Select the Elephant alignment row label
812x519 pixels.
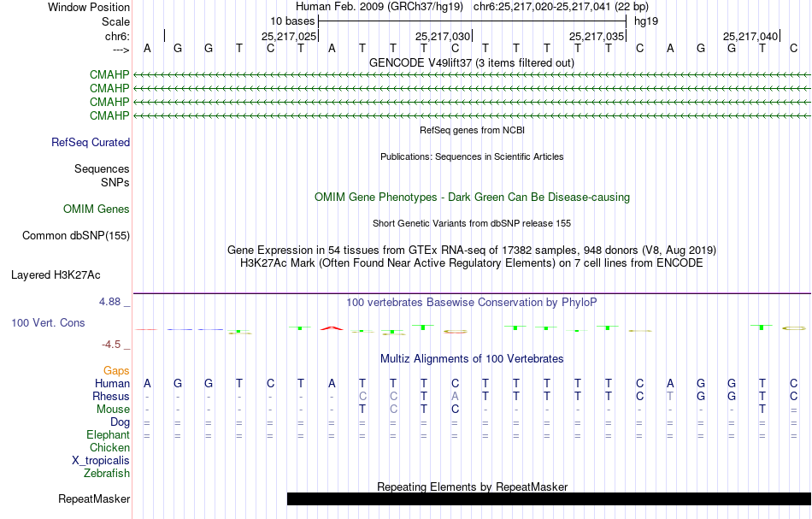[x=109, y=434]
